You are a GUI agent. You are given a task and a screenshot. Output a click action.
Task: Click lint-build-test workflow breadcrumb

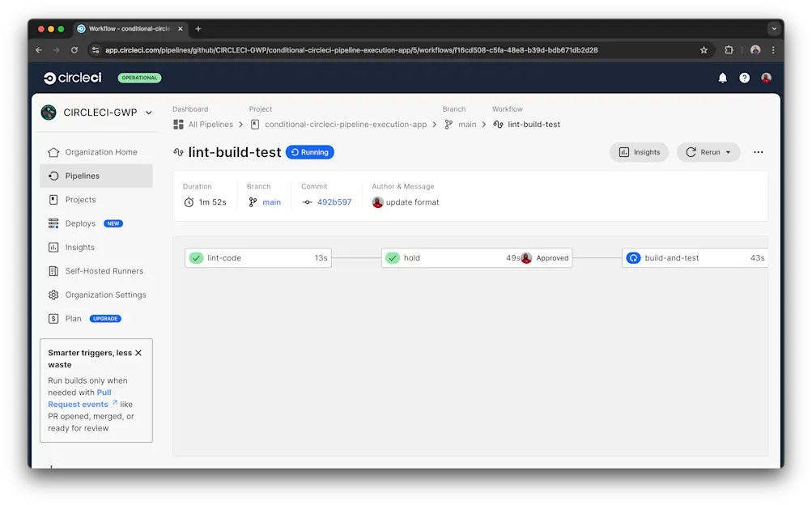[x=534, y=124]
